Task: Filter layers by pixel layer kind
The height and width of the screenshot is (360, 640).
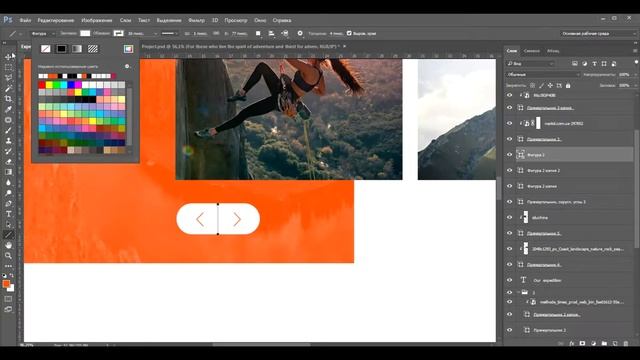Action: [x=575, y=64]
